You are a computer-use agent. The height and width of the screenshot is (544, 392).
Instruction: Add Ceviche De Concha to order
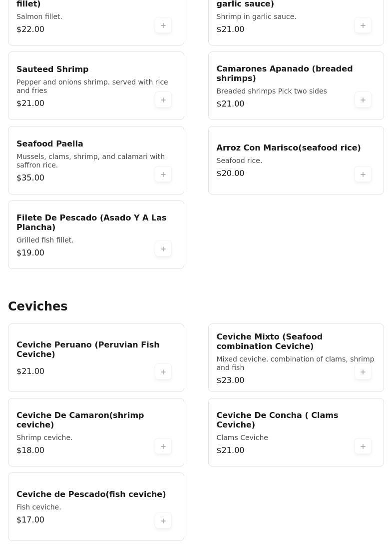(x=363, y=446)
